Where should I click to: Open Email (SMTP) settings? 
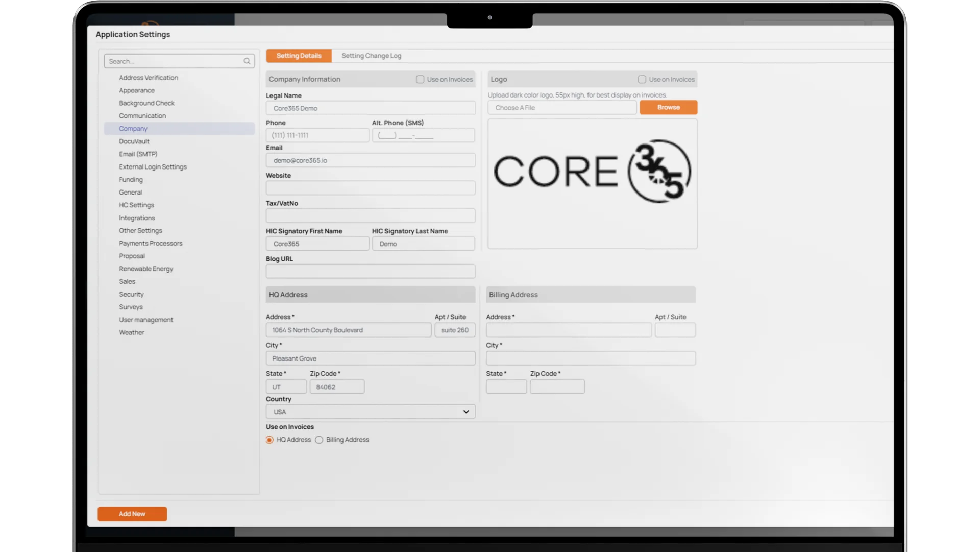pos(138,154)
